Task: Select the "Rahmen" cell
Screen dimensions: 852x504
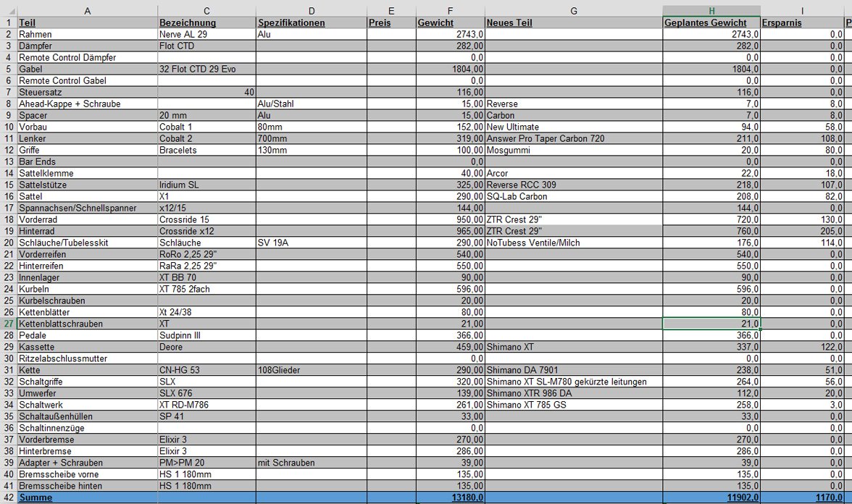Action: pyautogui.click(x=88, y=34)
